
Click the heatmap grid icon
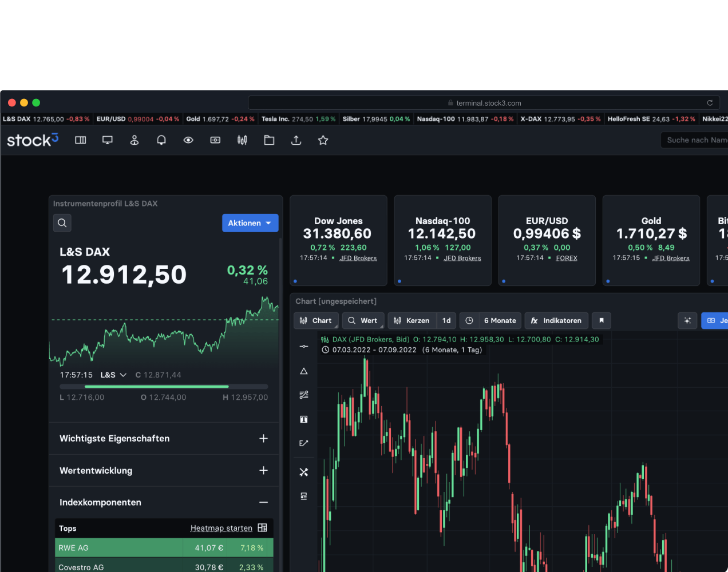(263, 528)
